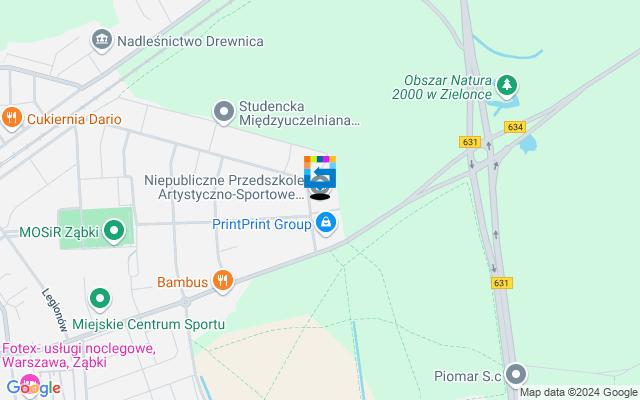Click the Google logo

[33, 388]
